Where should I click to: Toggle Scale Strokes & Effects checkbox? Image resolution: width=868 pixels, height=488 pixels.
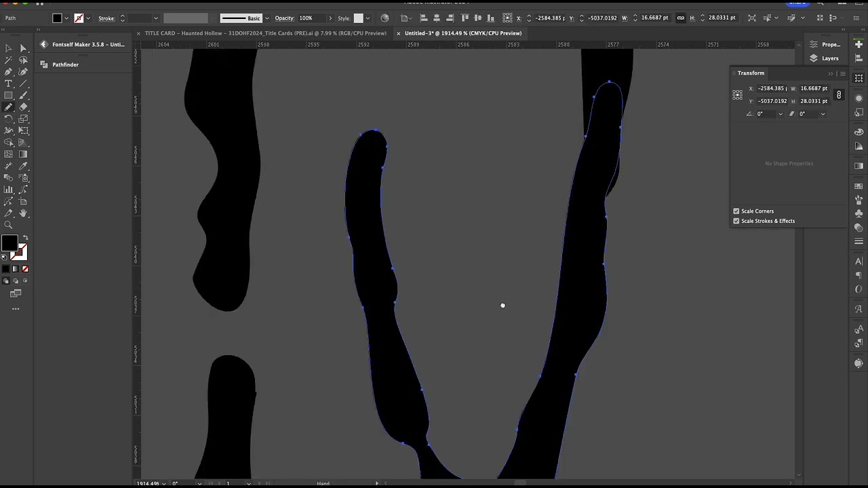(736, 221)
